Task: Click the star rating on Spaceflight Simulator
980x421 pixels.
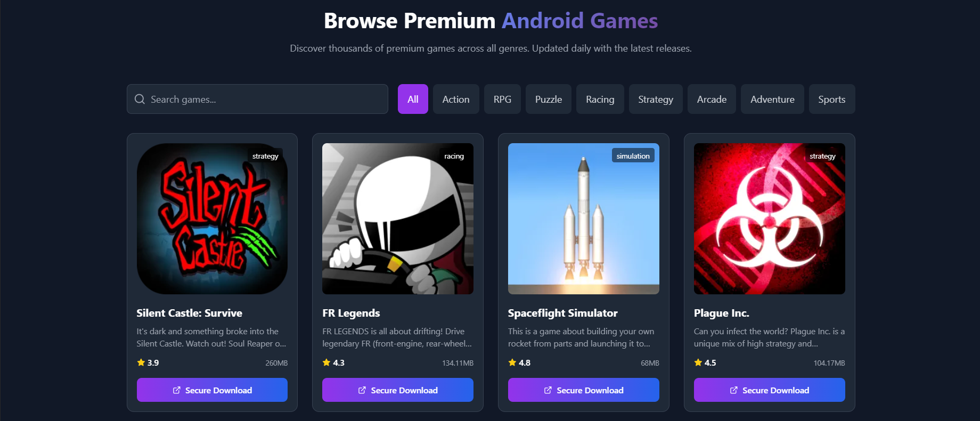Action: pyautogui.click(x=512, y=362)
